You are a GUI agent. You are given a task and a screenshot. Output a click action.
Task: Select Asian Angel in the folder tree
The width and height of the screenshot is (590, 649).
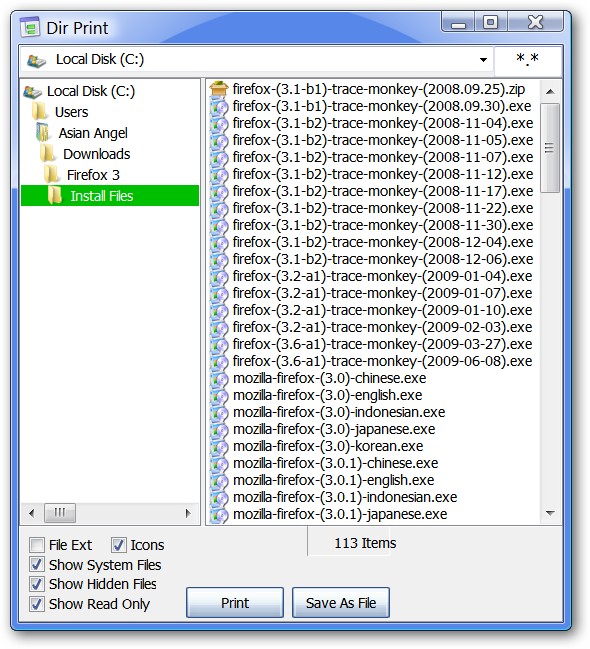point(93,133)
